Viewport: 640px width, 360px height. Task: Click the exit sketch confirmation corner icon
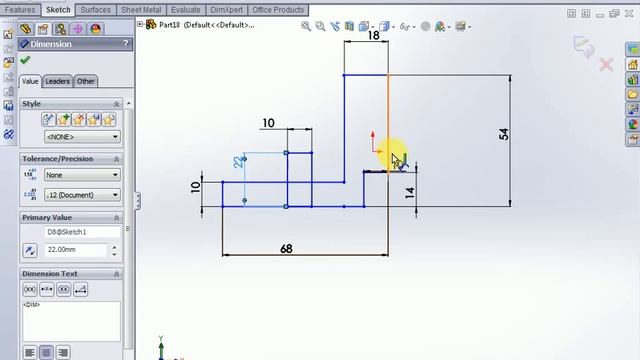(584, 47)
